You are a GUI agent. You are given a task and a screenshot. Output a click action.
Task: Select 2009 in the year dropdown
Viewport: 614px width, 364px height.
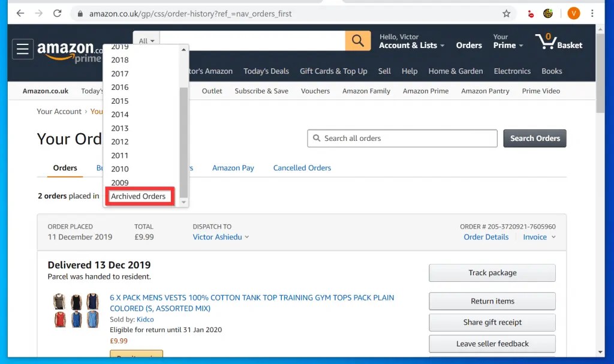point(120,182)
